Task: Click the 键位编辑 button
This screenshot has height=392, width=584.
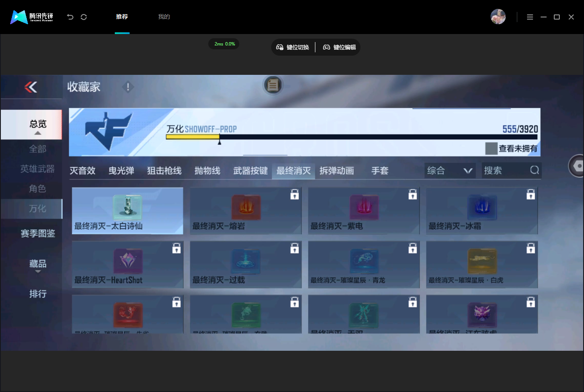Action: pos(339,47)
